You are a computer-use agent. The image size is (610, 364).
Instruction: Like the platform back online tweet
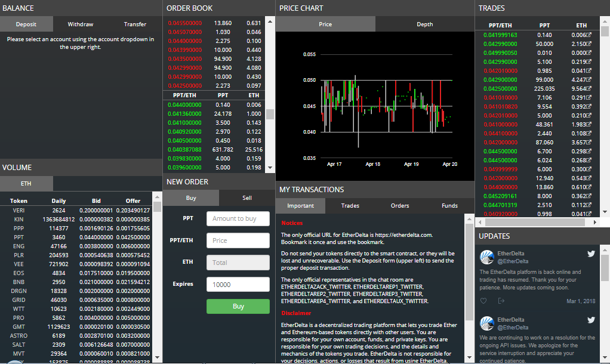coord(483,301)
